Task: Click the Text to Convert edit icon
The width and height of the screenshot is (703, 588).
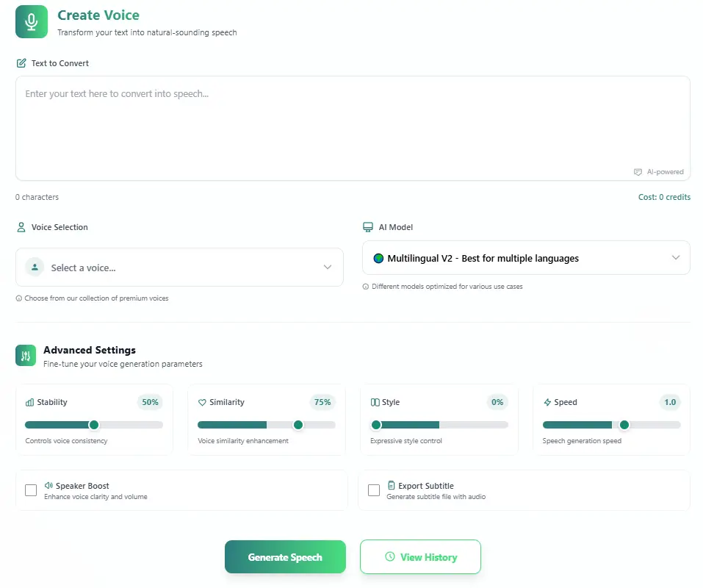Action: 21,63
